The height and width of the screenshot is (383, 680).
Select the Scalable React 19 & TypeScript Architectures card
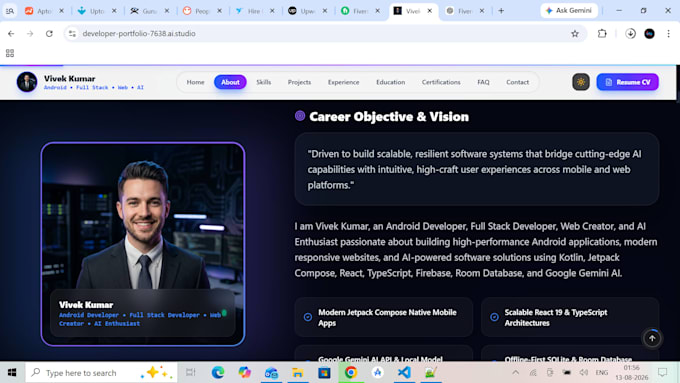click(x=570, y=317)
